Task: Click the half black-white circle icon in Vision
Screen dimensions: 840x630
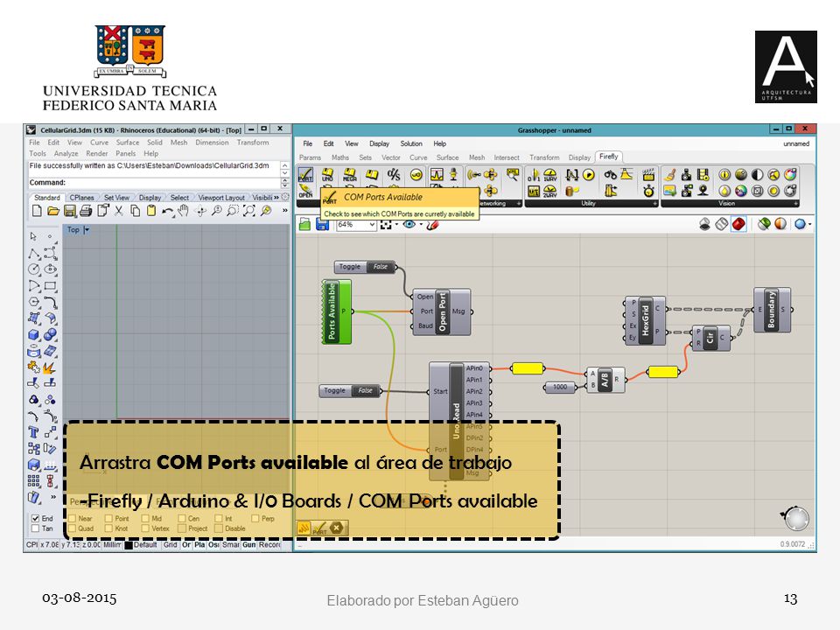Action: [x=757, y=175]
